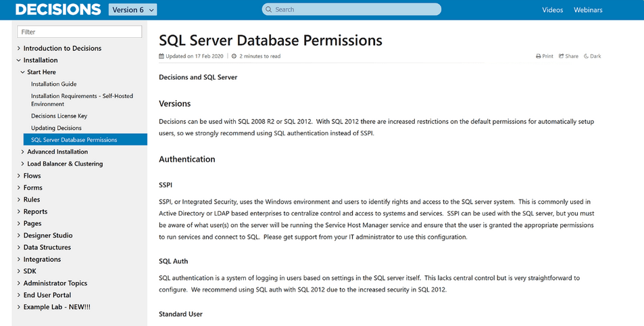
Task: Open the Version 6 dropdown
Action: tap(132, 10)
